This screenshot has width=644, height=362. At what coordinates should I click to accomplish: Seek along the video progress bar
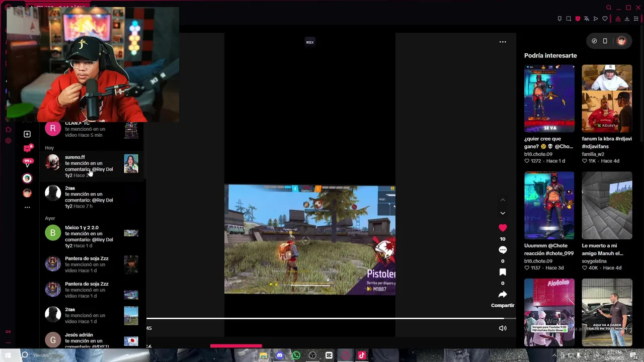[x=330, y=318]
